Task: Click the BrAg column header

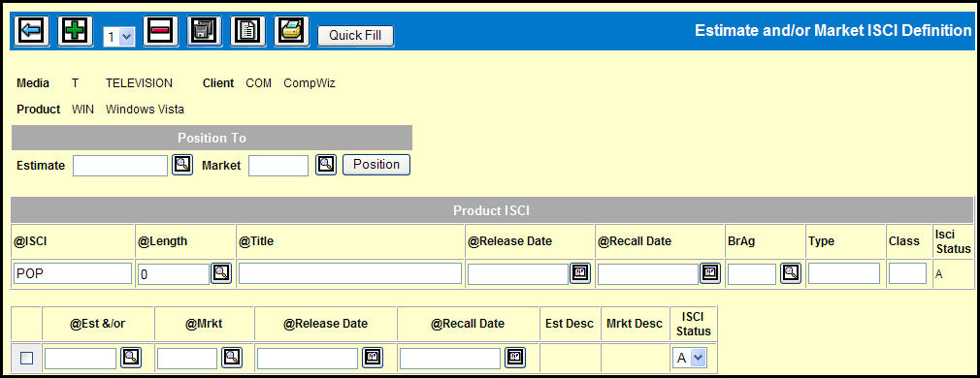Action: (x=741, y=241)
